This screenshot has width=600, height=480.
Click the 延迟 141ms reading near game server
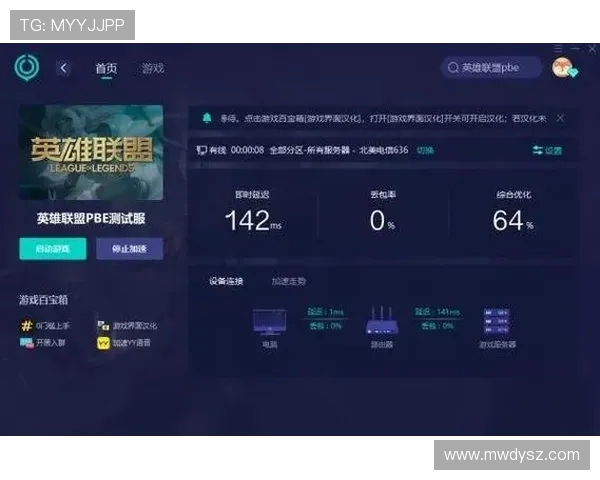(437, 312)
